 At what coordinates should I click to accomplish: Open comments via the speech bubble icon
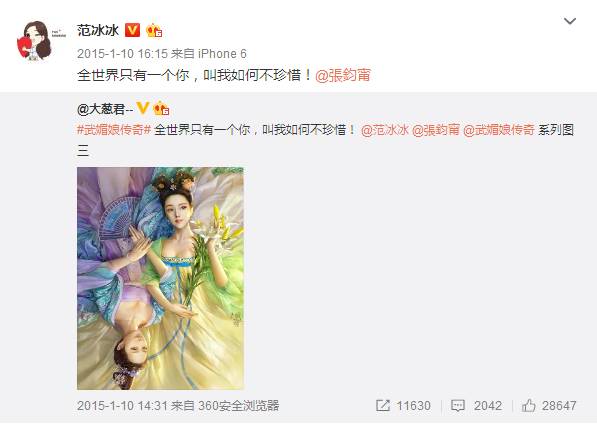pyautogui.click(x=457, y=406)
